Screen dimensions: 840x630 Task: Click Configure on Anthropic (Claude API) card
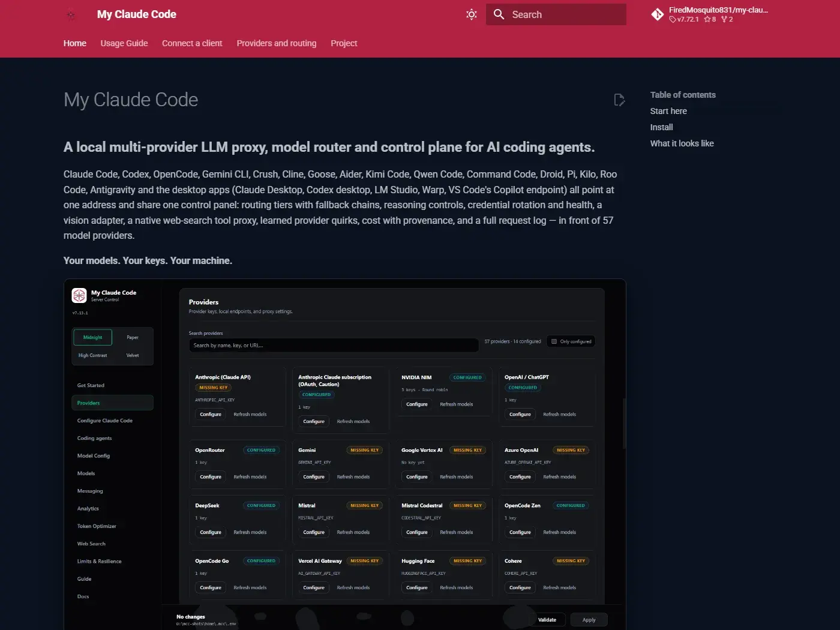[211, 414]
